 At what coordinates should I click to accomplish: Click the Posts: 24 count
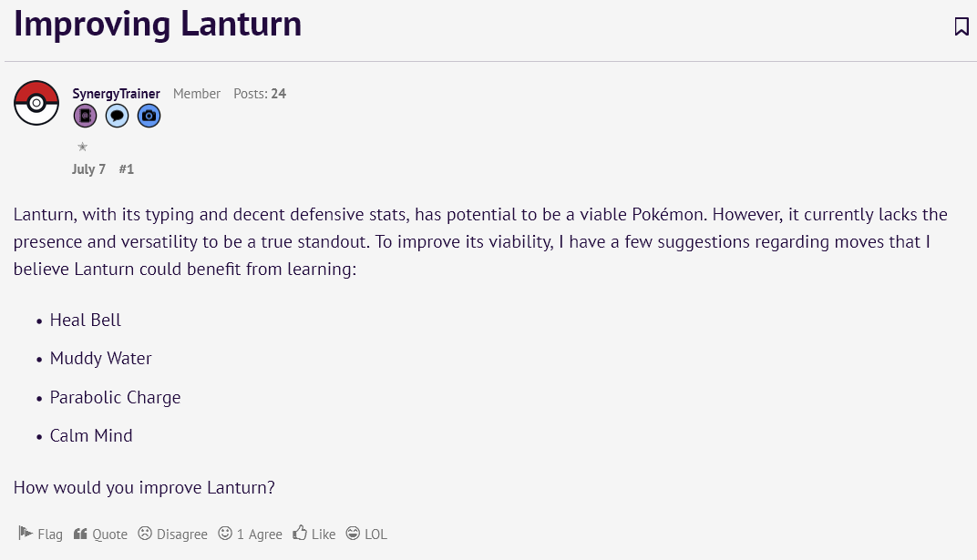[x=260, y=94]
